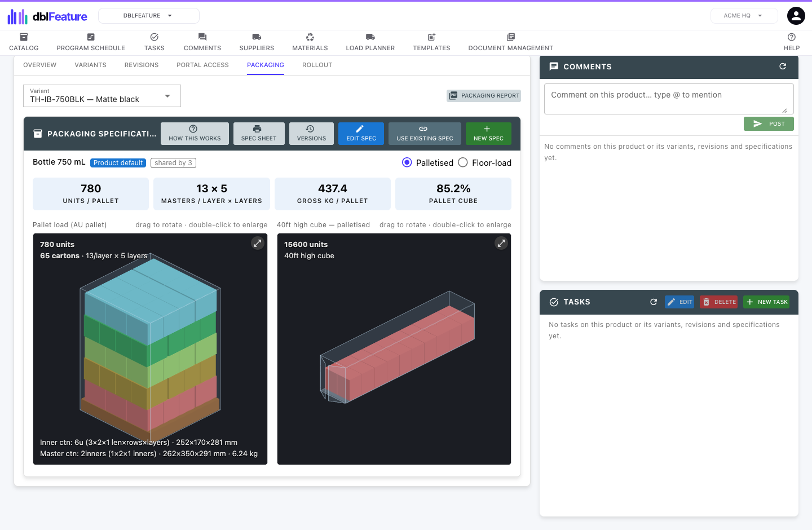Open the Spec Sheet
The image size is (812, 530).
259,134
